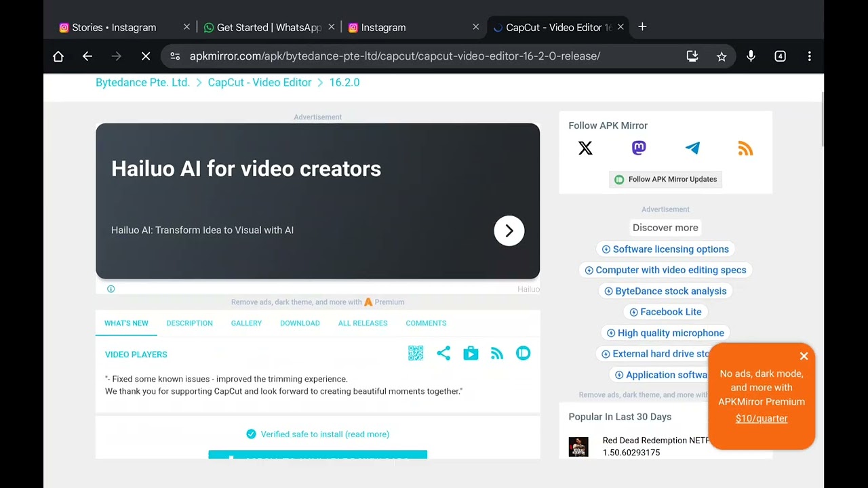The height and width of the screenshot is (488, 868).
Task: Go back using the back arrow
Action: point(87,56)
